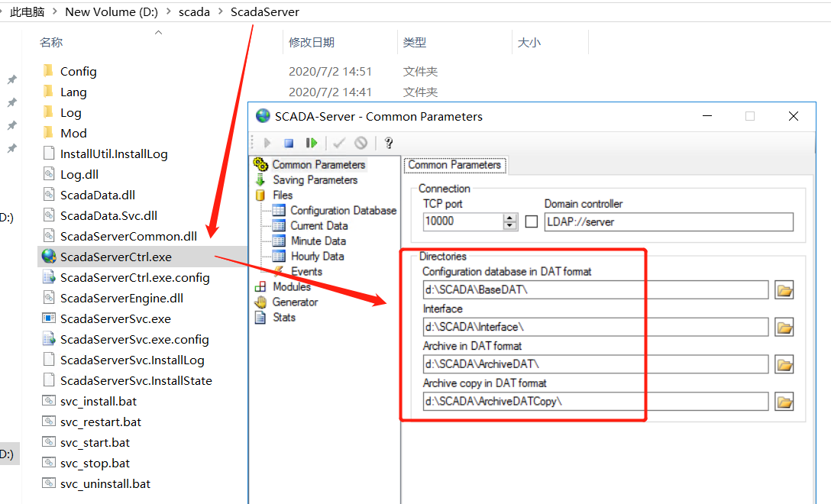Click the d:\SCADA\ArchiveDAT\ path field

[595, 364]
